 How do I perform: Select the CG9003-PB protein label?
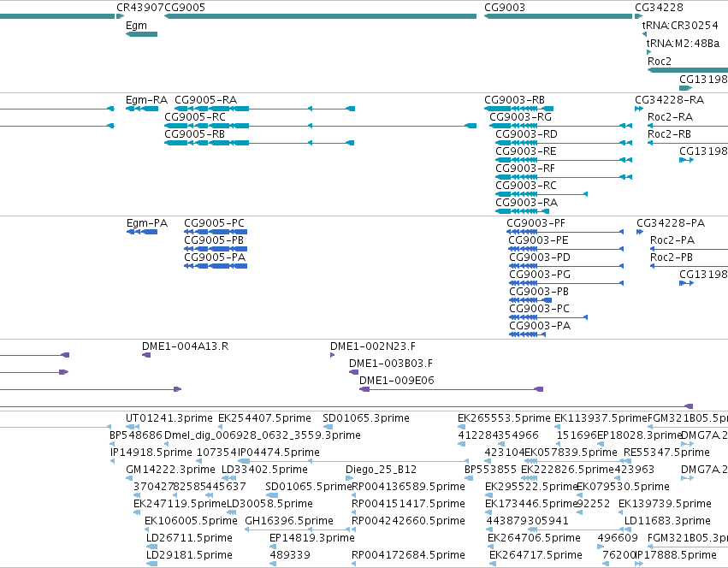point(539,293)
